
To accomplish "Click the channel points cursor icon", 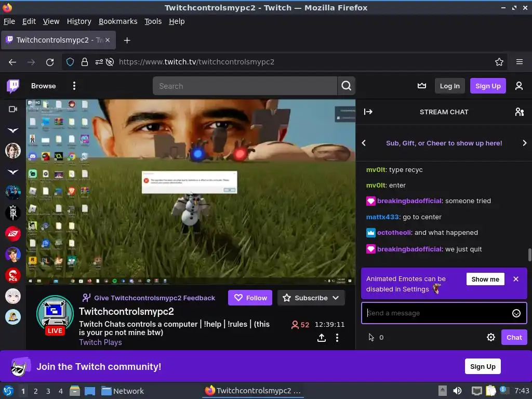I will [x=371, y=337].
